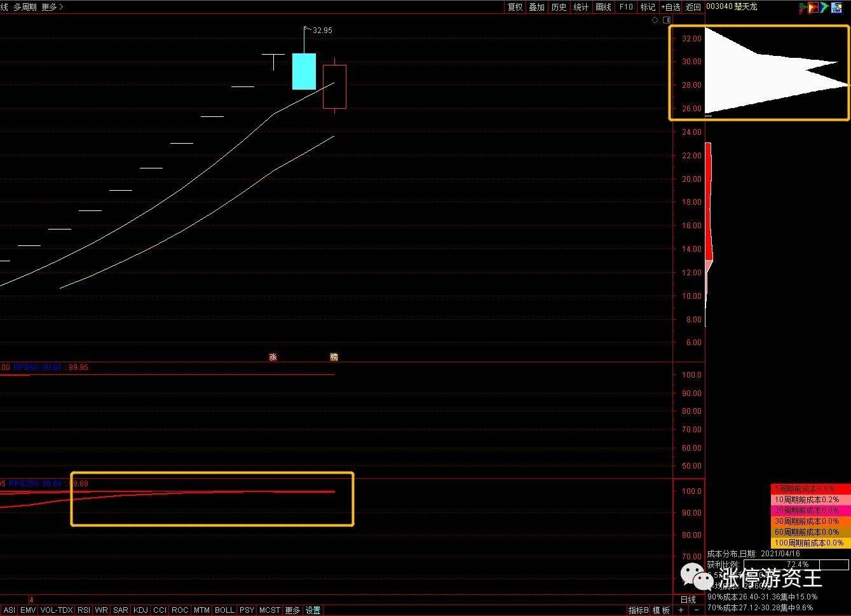Add the stock with +自选
This screenshot has height=616, width=851.
point(671,7)
